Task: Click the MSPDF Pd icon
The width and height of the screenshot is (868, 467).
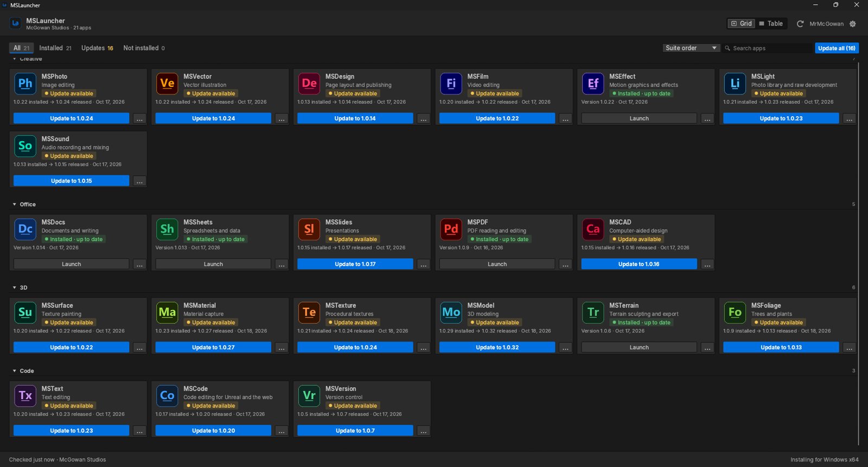Action: click(x=451, y=229)
